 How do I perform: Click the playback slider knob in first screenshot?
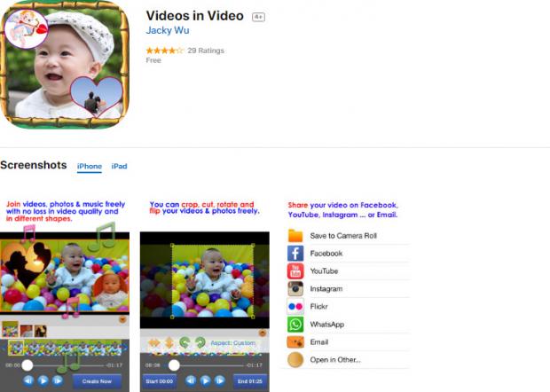point(27,365)
